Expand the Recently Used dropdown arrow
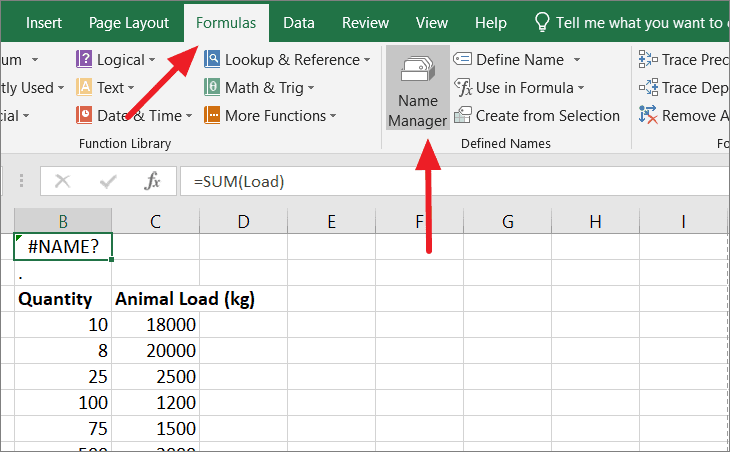 click(61, 88)
